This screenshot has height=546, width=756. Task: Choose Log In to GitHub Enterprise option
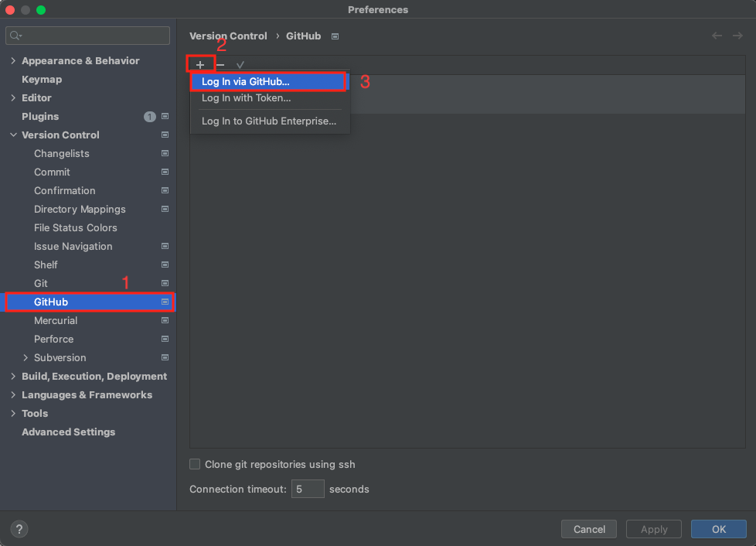(269, 121)
